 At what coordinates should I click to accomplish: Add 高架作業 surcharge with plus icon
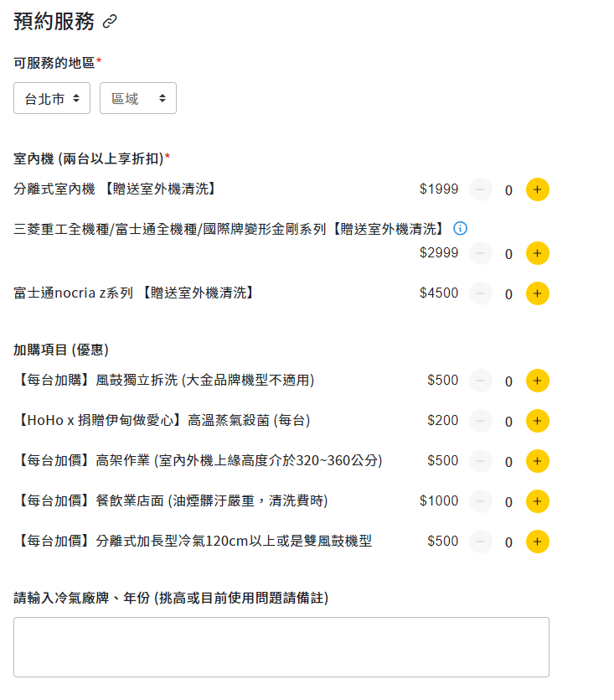537,461
